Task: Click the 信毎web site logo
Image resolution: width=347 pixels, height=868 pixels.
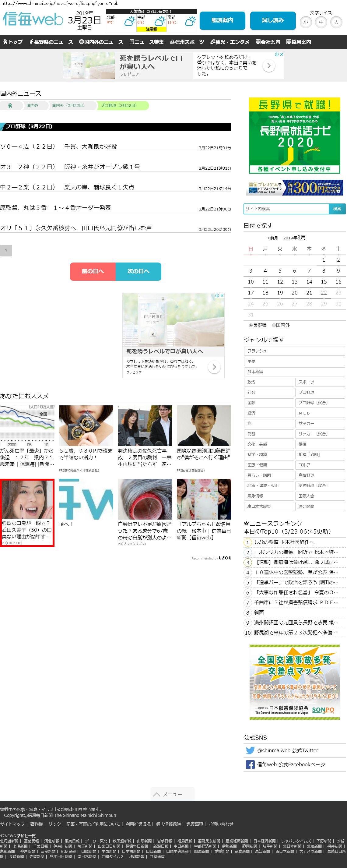Action: pos(33,19)
